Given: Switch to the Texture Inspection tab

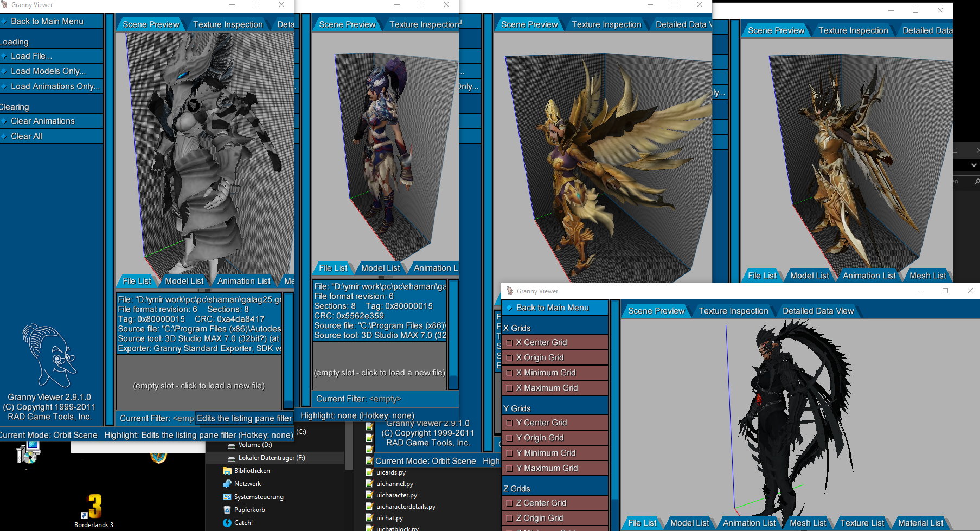Looking at the screenshot, I should pos(733,310).
